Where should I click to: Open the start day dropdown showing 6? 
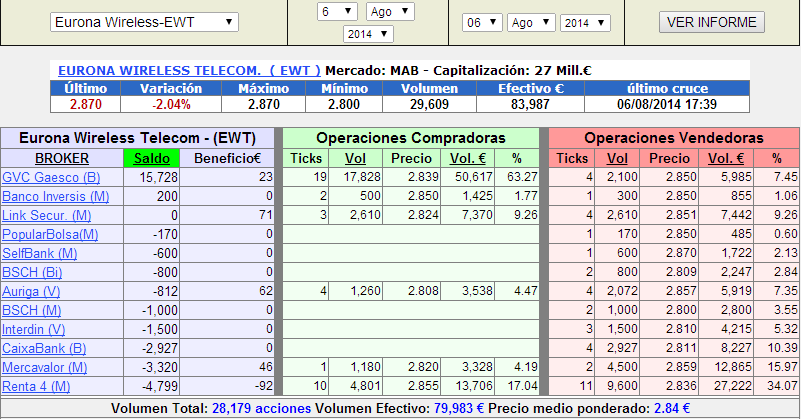point(336,11)
